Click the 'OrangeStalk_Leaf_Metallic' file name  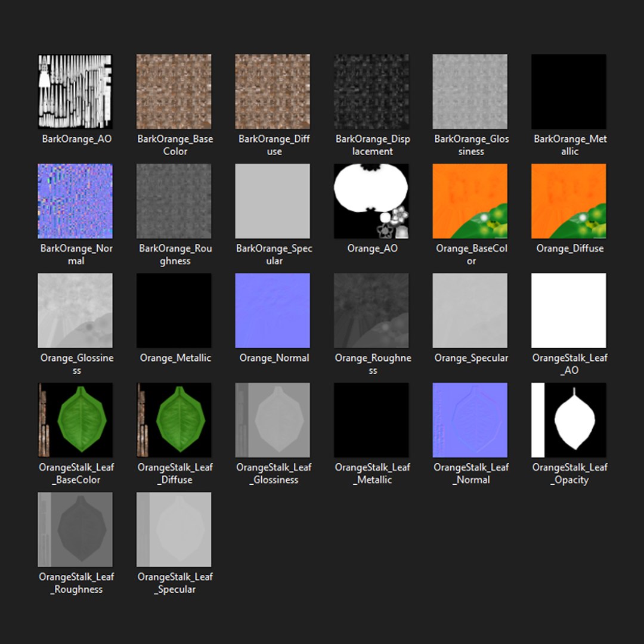(x=373, y=473)
